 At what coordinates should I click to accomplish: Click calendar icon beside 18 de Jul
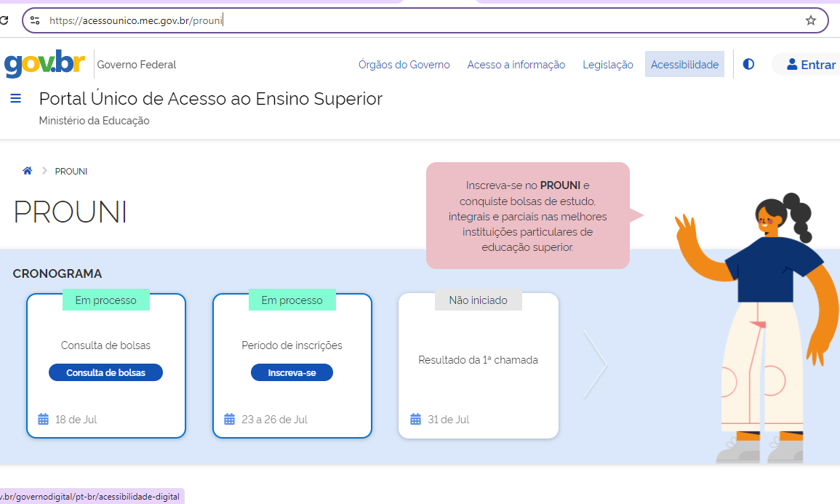(x=44, y=420)
